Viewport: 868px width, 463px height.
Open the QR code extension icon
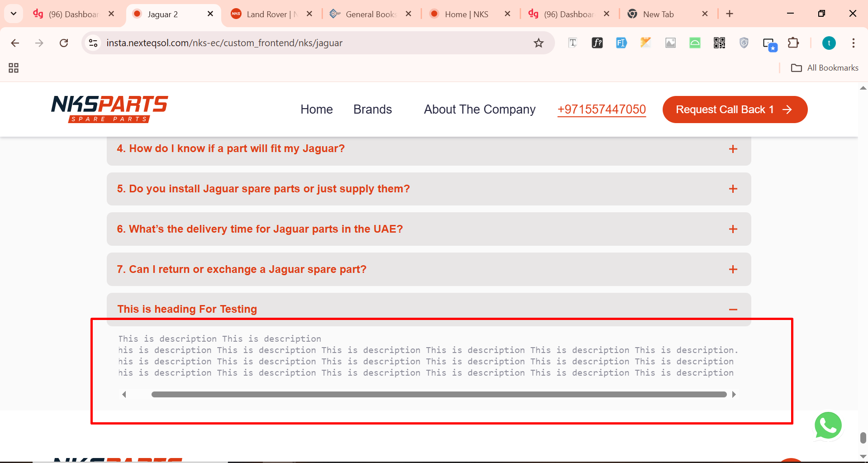[719, 43]
